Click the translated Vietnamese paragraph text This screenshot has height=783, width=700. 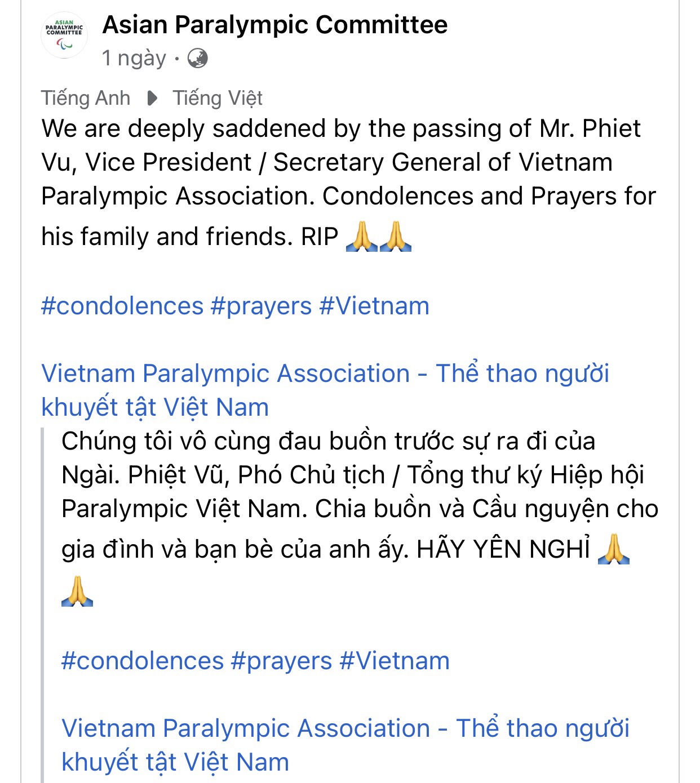[360, 496]
